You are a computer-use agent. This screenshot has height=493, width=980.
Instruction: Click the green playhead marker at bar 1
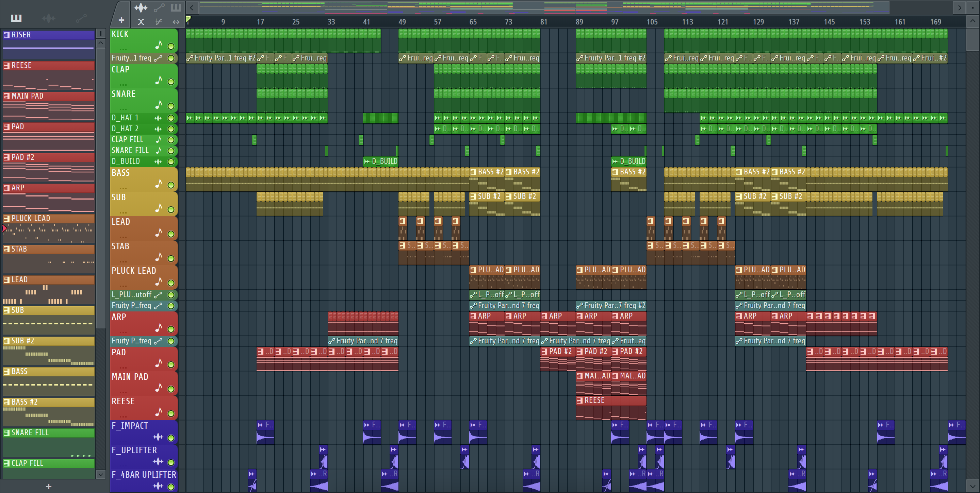[188, 19]
